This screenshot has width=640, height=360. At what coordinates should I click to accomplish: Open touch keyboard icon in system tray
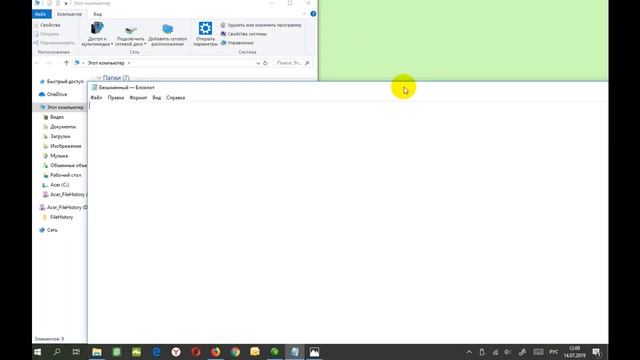tap(538, 352)
